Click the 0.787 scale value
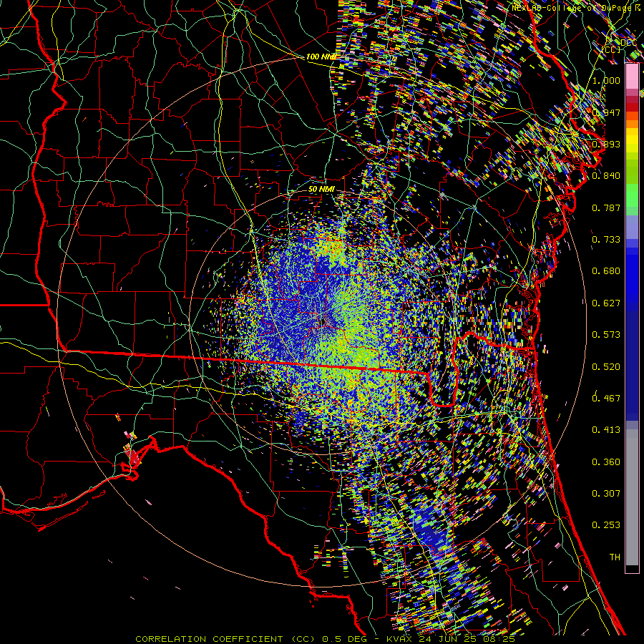Image resolution: width=644 pixels, height=644 pixels. coord(606,208)
